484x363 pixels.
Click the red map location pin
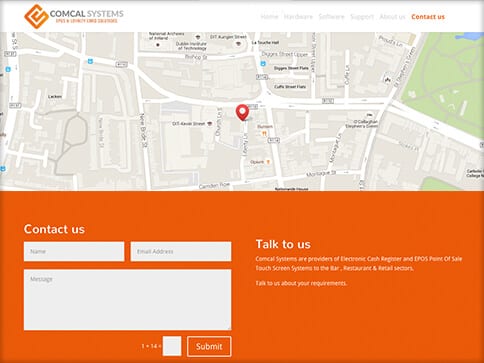pyautogui.click(x=242, y=112)
